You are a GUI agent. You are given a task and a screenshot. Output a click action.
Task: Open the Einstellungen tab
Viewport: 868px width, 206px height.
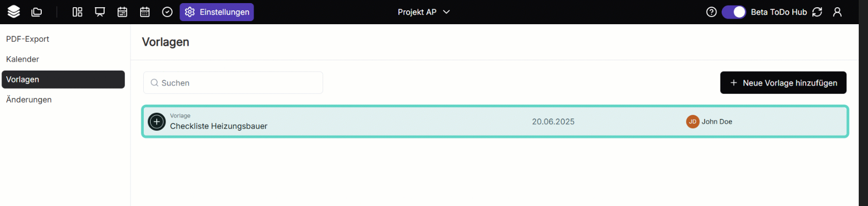click(216, 12)
